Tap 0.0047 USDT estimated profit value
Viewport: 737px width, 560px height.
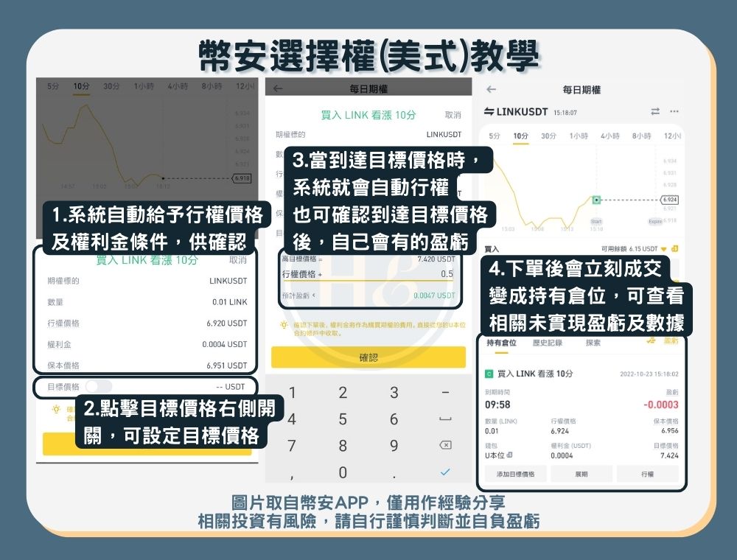point(434,295)
